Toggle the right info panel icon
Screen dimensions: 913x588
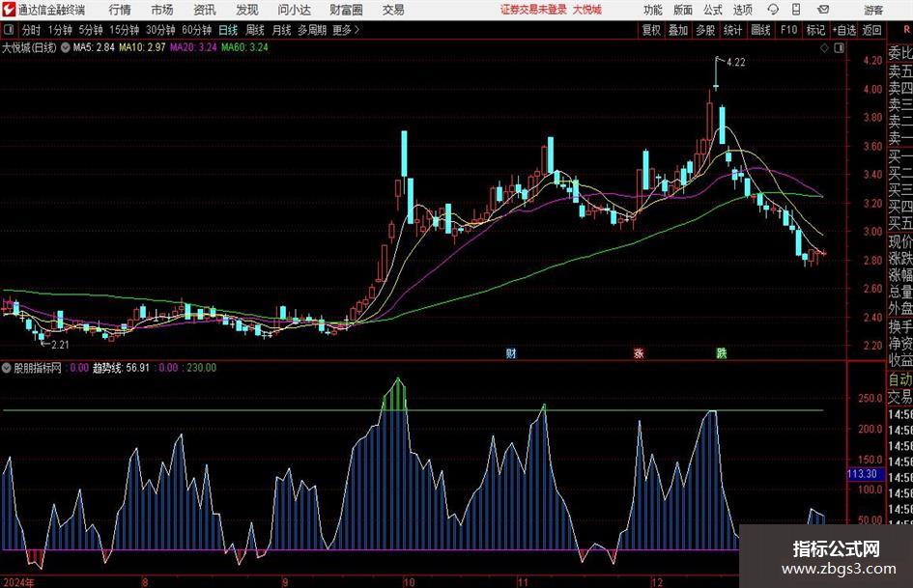click(838, 46)
